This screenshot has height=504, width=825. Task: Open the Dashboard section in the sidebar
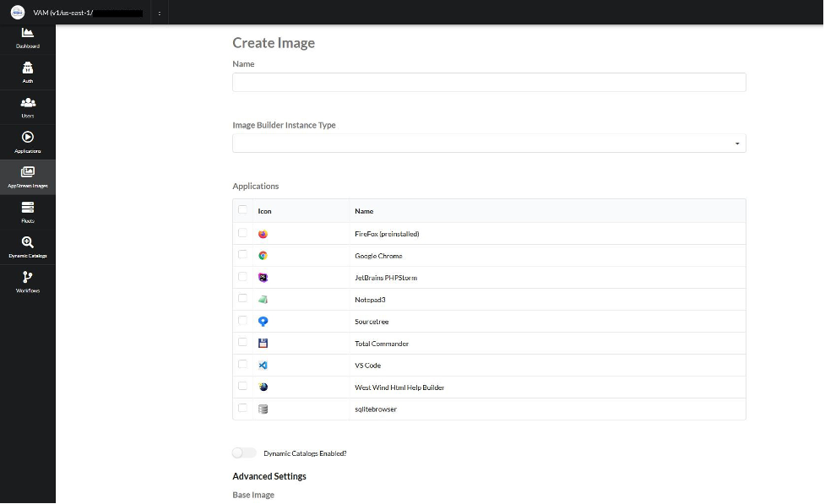pos(28,38)
